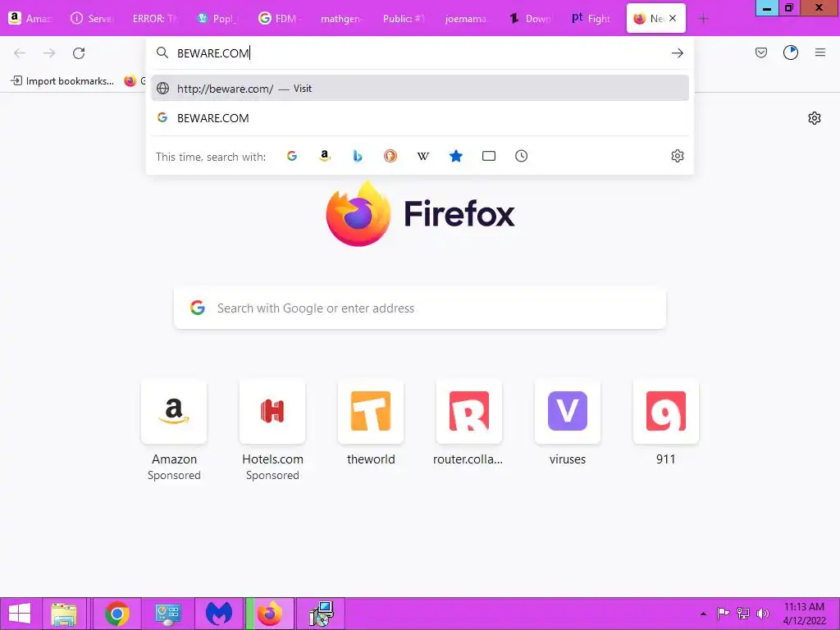Viewport: 840px width, 630px height.
Task: Switch to the Server tab
Action: (93, 19)
